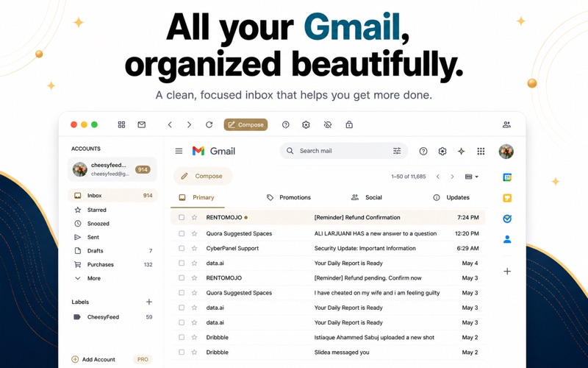The height and width of the screenshot is (368, 588).
Task: Select checkbox for RENTOMOJO Refund Confirmation email
Action: pyautogui.click(x=182, y=217)
